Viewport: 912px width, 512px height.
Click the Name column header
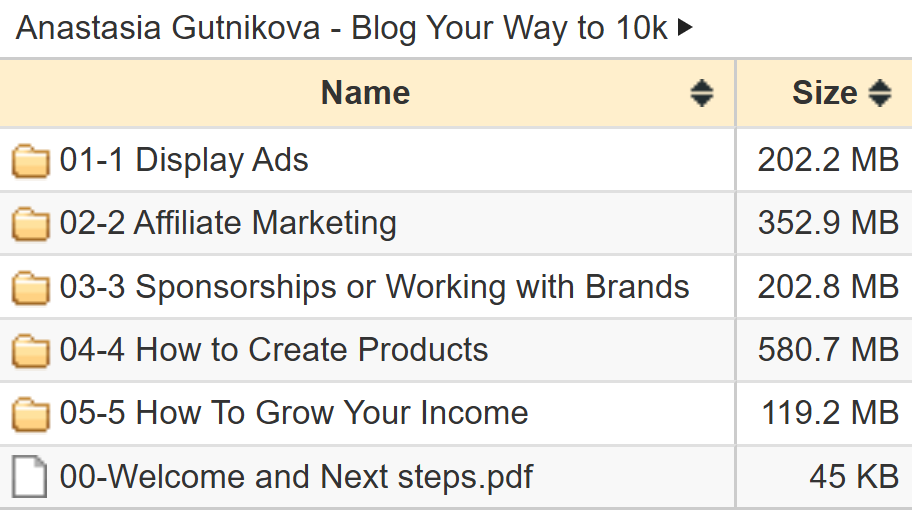(366, 93)
